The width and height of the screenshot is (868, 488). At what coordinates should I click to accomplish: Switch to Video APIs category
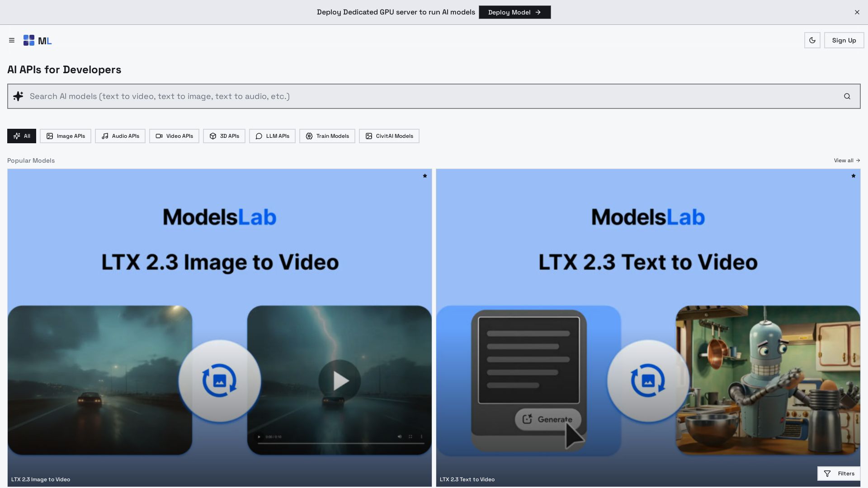pyautogui.click(x=174, y=136)
